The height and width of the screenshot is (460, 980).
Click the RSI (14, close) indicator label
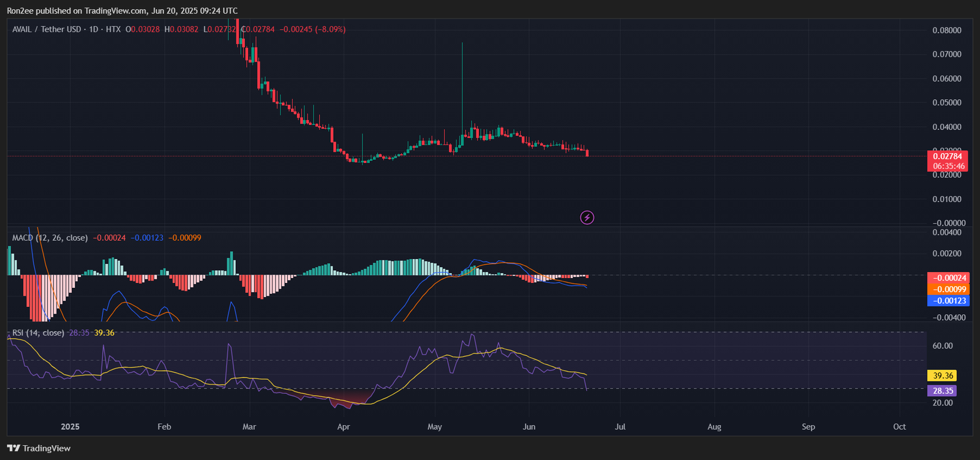(38, 333)
